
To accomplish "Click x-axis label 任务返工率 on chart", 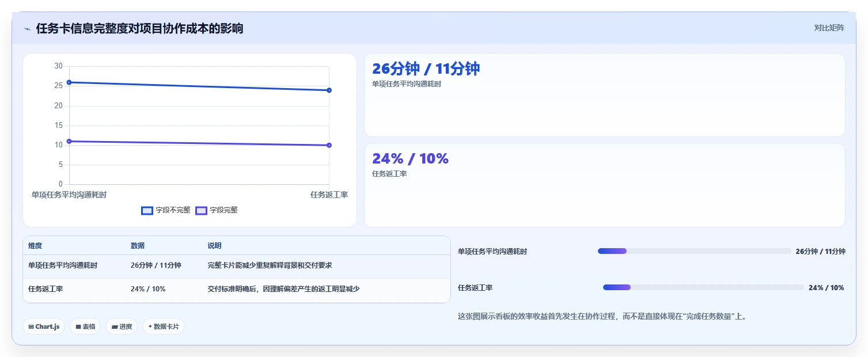I will click(329, 195).
